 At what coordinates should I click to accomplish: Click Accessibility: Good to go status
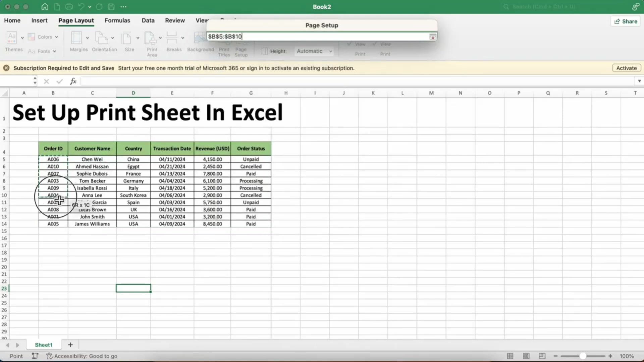click(x=82, y=356)
